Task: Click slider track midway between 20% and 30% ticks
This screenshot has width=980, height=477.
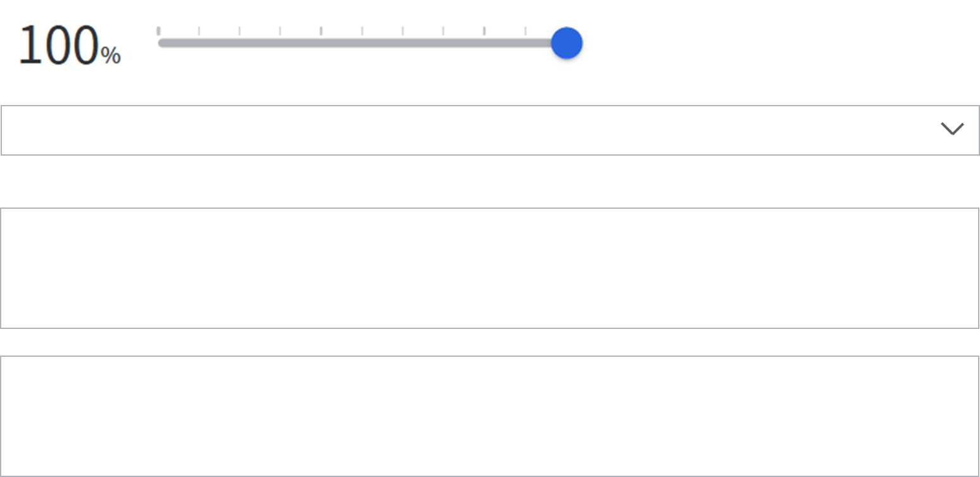Action: [260, 43]
